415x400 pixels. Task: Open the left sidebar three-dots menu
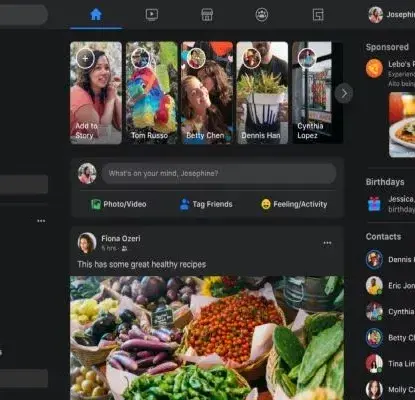point(41,221)
